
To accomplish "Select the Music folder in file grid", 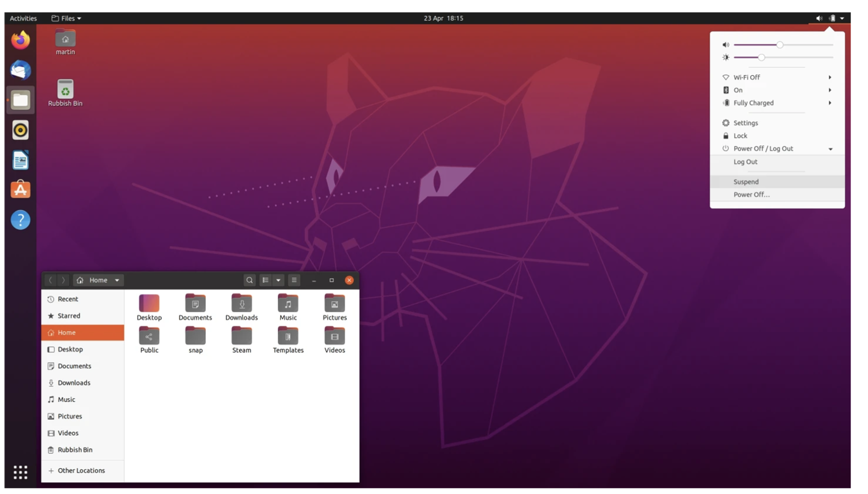I will (288, 307).
